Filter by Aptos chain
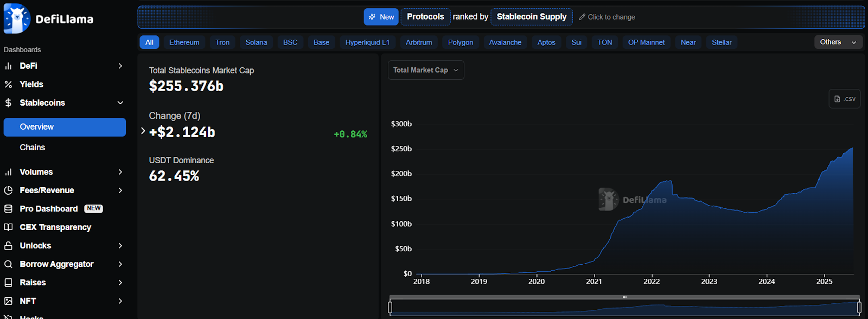 pos(546,42)
